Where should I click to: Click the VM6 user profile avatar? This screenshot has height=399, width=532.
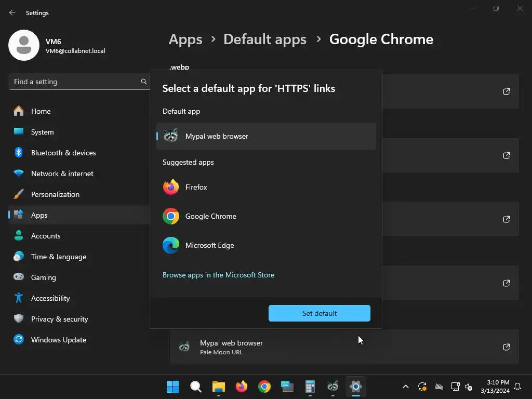[24, 45]
